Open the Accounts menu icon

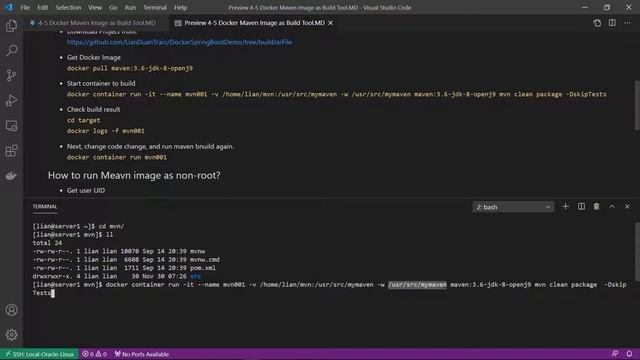coord(11,310)
